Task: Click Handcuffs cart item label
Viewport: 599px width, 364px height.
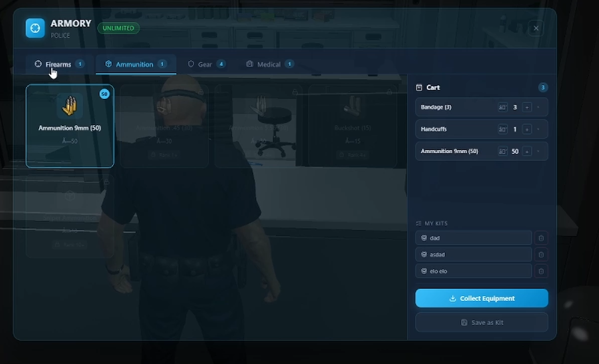Action: pos(434,130)
